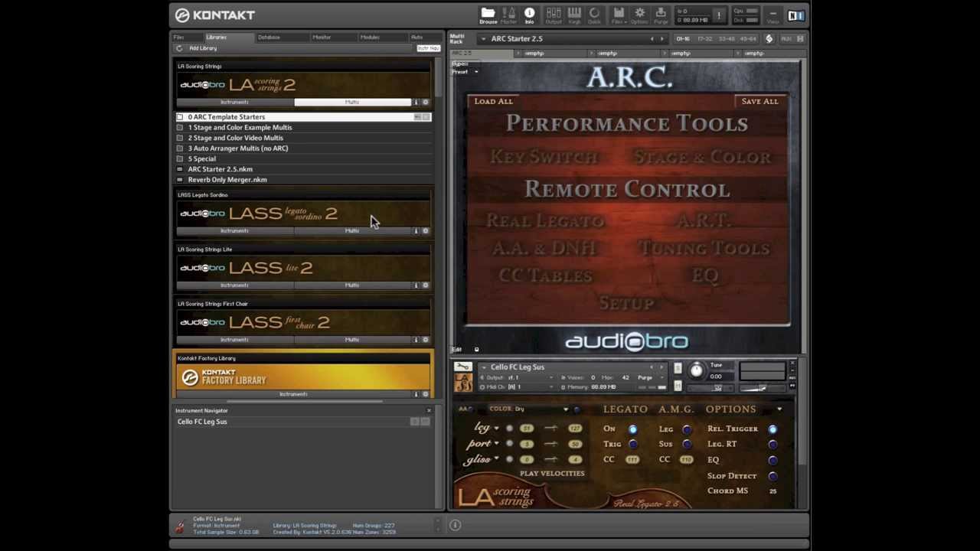Toggle Legato On LED
The image size is (980, 551).
[632, 429]
